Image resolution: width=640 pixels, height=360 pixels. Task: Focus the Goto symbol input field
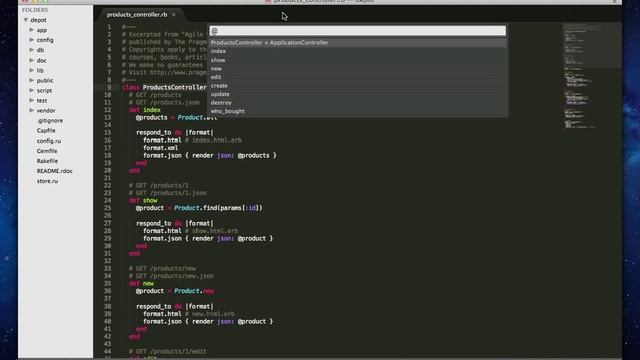pos(358,31)
